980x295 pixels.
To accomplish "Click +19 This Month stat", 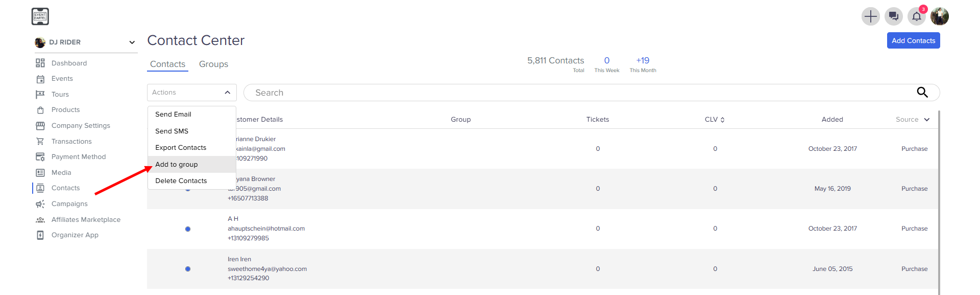I will (x=643, y=65).
